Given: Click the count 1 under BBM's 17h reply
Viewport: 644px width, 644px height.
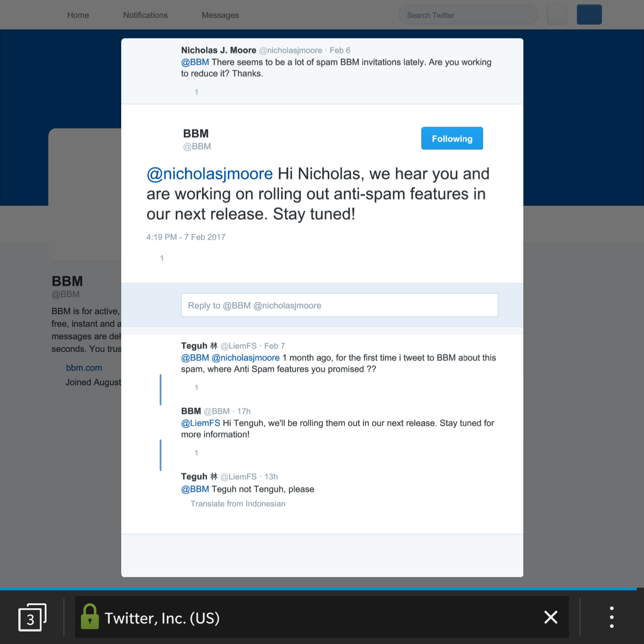Looking at the screenshot, I should pyautogui.click(x=196, y=453).
